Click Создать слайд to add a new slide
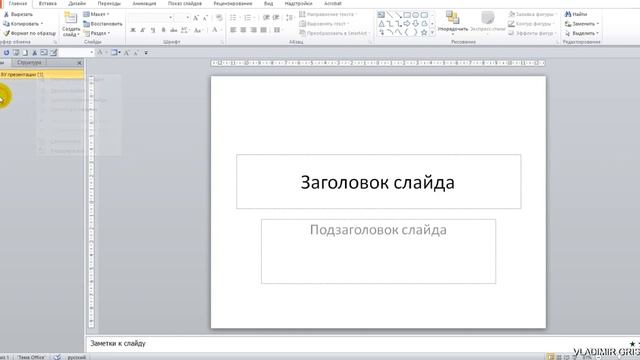Screen dimensions: 640x360 coord(71,24)
